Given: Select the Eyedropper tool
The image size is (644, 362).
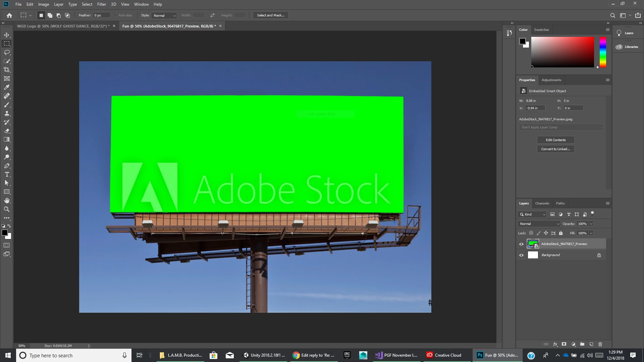Looking at the screenshot, I should click(x=7, y=87).
